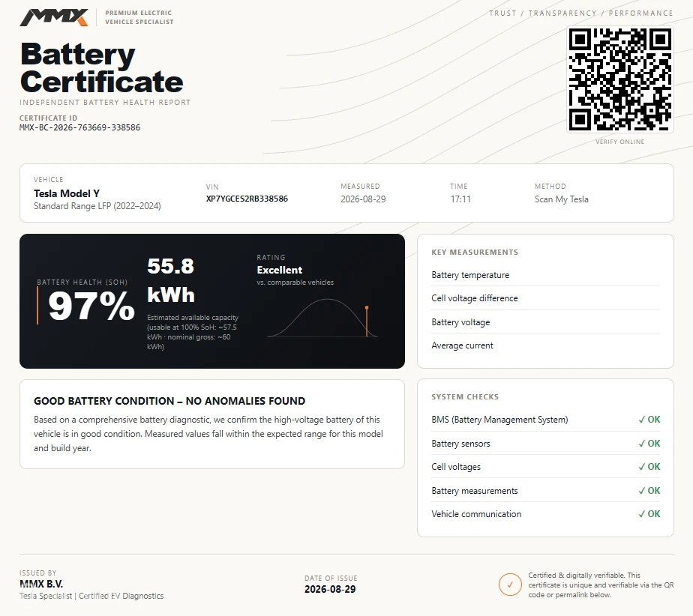
Task: Click the OK check for Battery measurements
Action: (x=649, y=491)
